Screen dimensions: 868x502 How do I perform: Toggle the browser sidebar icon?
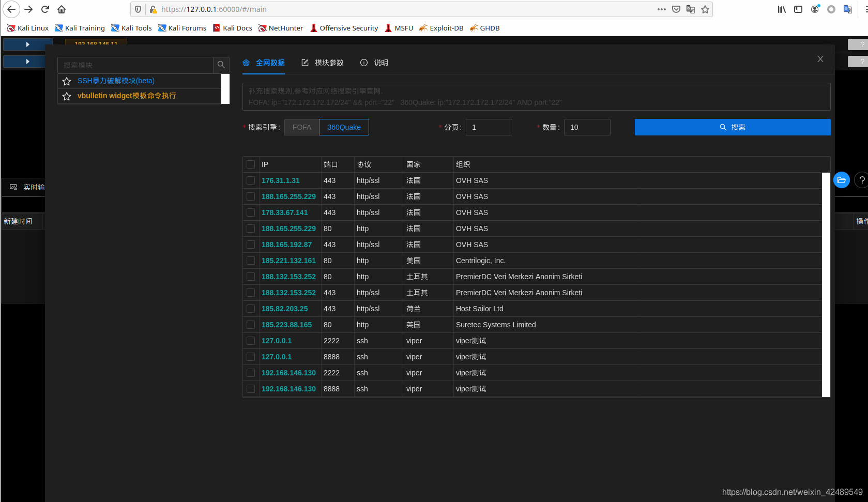[x=798, y=9]
